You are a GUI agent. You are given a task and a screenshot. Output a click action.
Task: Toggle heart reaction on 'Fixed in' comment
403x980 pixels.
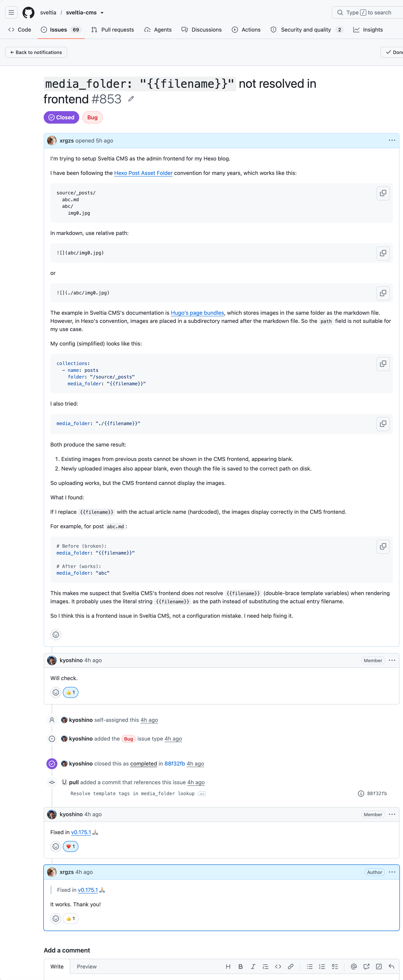pos(70,846)
